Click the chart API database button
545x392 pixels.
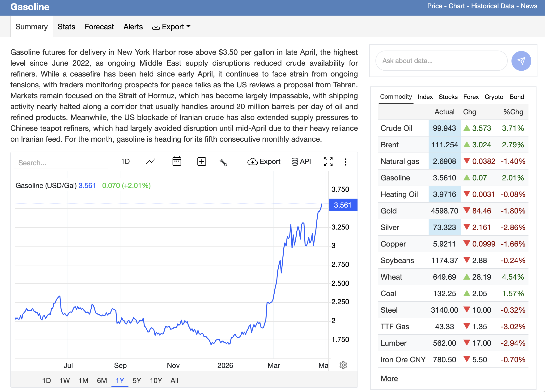[x=301, y=162]
